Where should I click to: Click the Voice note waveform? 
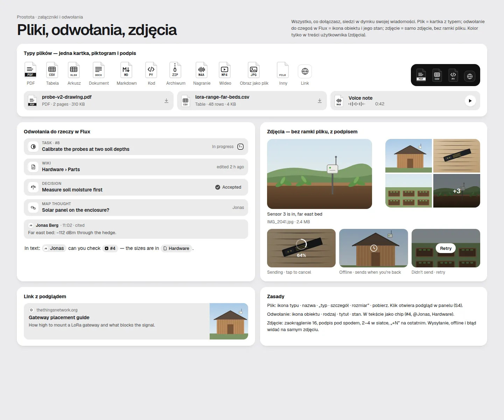357,104
